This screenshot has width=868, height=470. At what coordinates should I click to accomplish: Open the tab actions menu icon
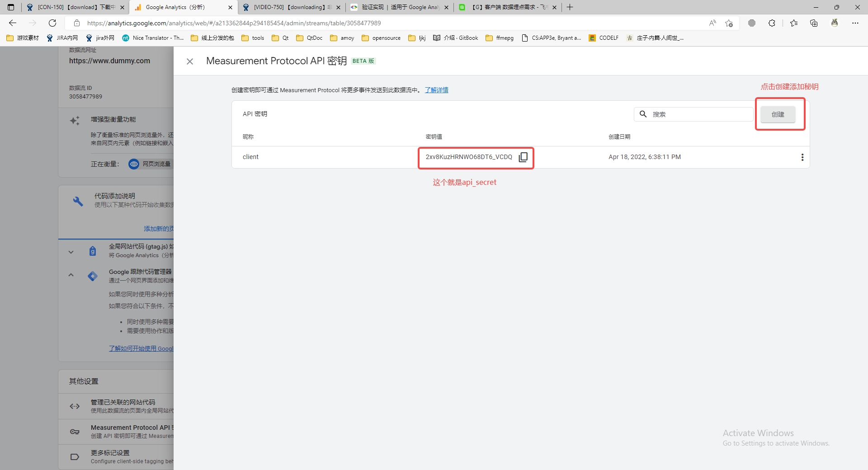[11, 7]
